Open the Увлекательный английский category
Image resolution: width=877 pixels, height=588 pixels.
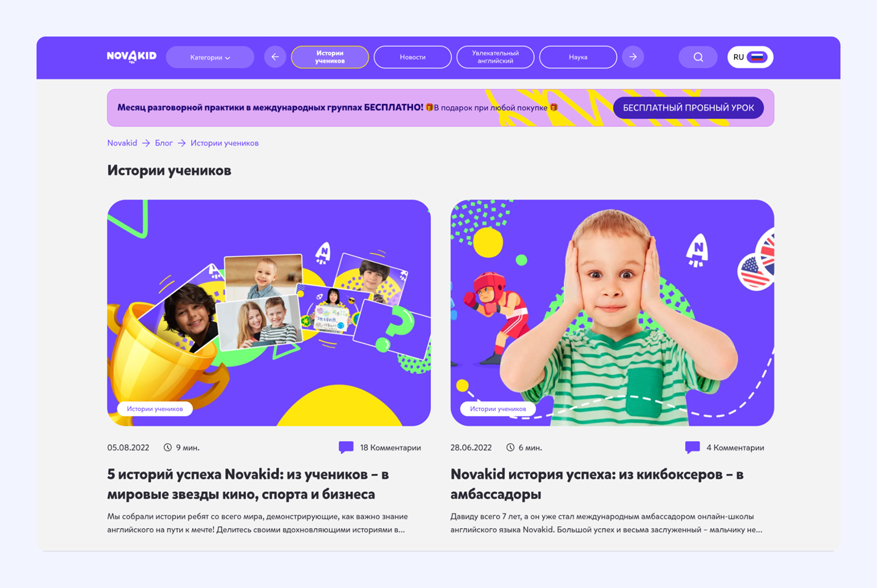tap(495, 57)
